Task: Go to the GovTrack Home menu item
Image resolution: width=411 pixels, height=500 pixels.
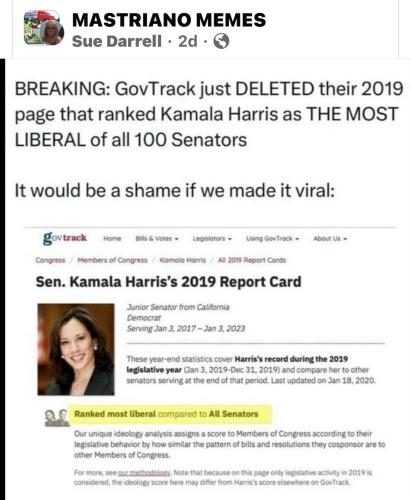Action: pyautogui.click(x=112, y=239)
